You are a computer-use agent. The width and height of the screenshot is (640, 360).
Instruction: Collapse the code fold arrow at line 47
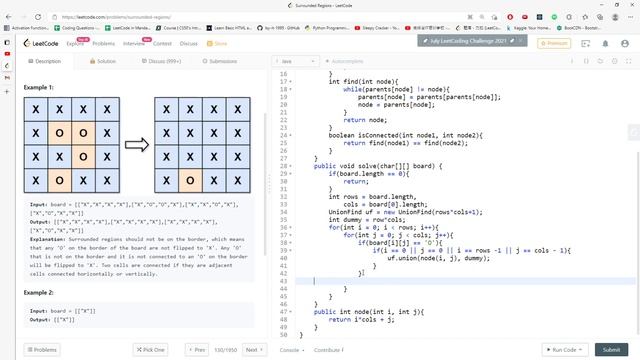pos(291,312)
